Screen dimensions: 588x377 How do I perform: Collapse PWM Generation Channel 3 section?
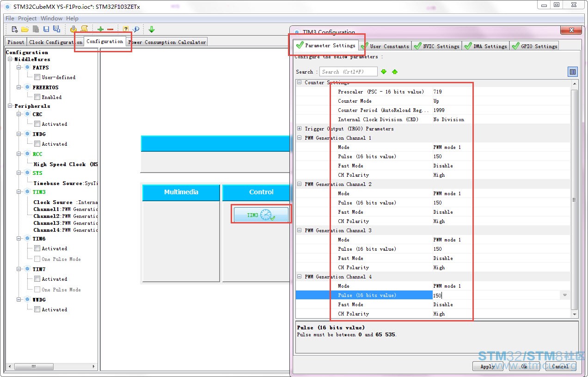point(300,230)
